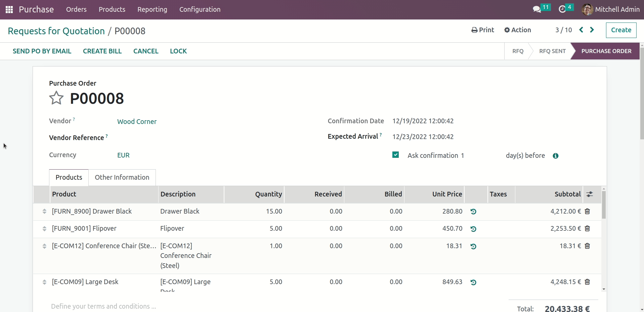This screenshot has width=644, height=312.
Task: Delete the Drawer Black order line
Action: 587,211
